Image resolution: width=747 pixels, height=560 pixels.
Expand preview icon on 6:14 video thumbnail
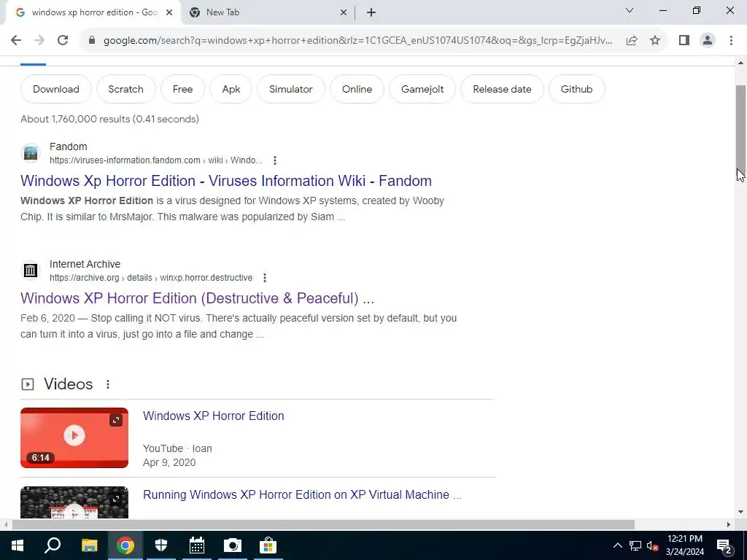[x=116, y=420]
